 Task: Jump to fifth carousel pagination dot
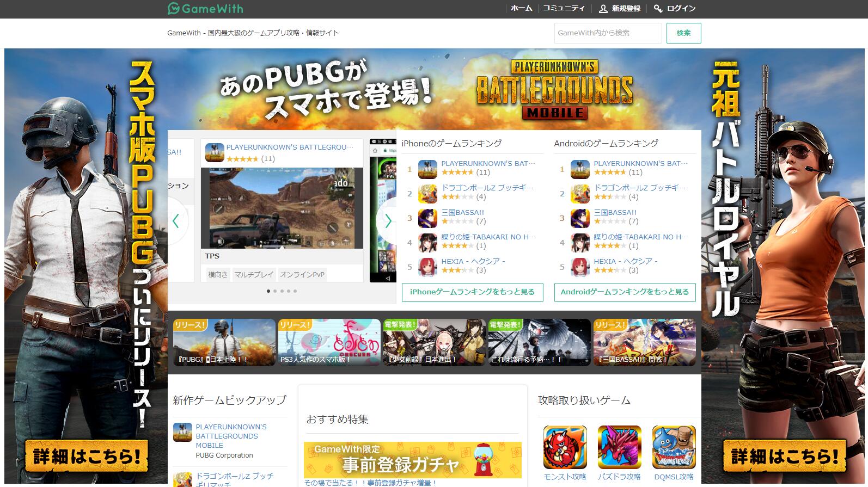point(295,291)
